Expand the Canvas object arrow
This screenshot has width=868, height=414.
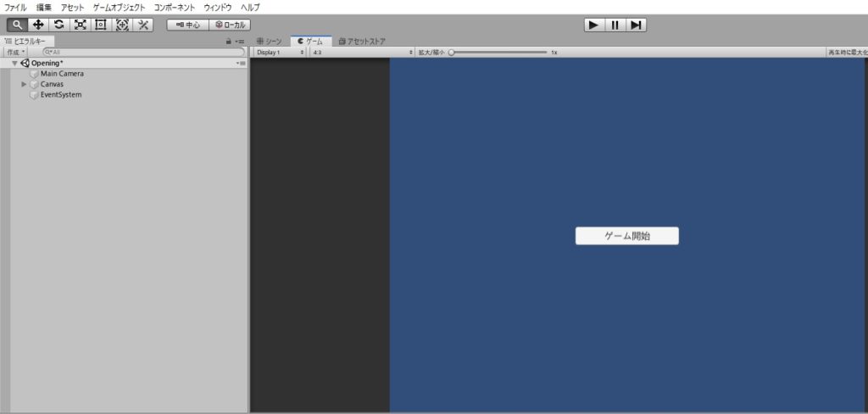coord(24,84)
